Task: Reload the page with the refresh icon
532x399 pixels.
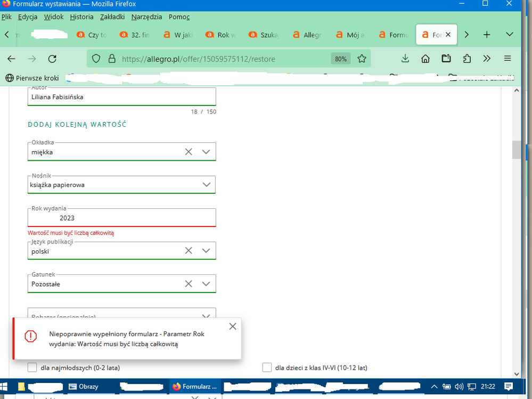Action: [x=52, y=59]
